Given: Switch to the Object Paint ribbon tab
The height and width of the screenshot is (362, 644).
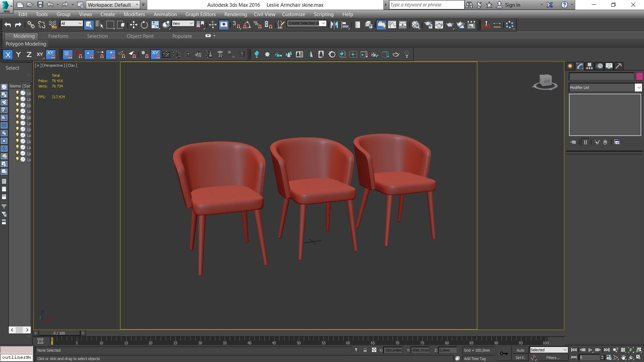Looking at the screenshot, I should click(140, 36).
